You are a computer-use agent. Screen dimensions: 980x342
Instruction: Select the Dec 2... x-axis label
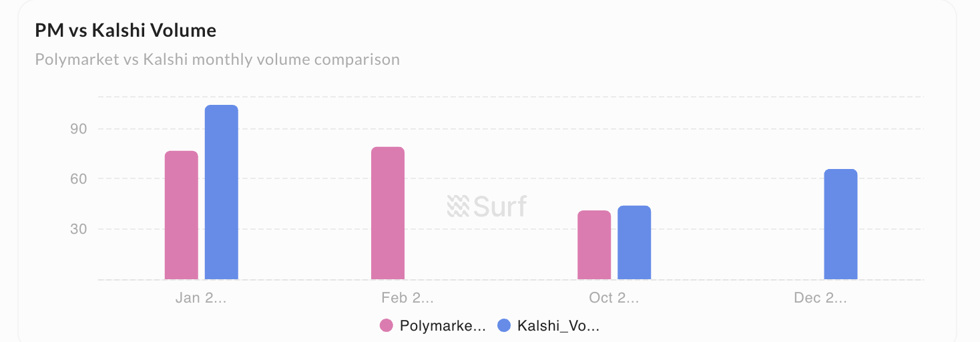click(820, 298)
